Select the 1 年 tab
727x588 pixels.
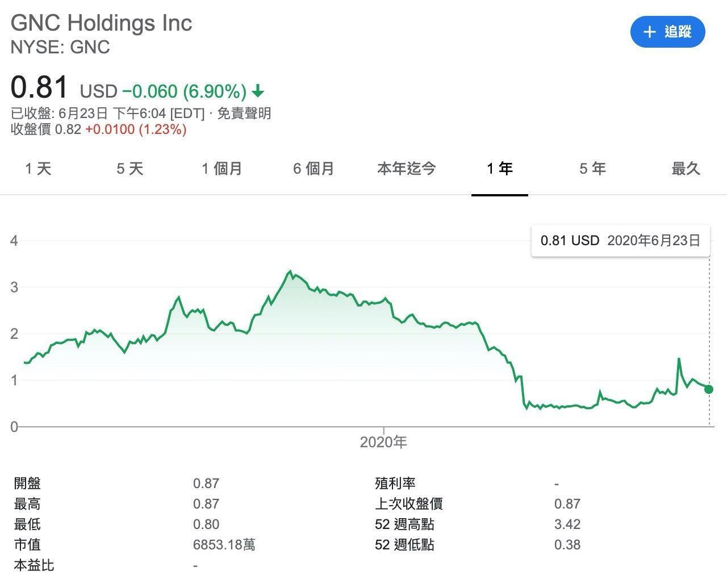point(500,169)
